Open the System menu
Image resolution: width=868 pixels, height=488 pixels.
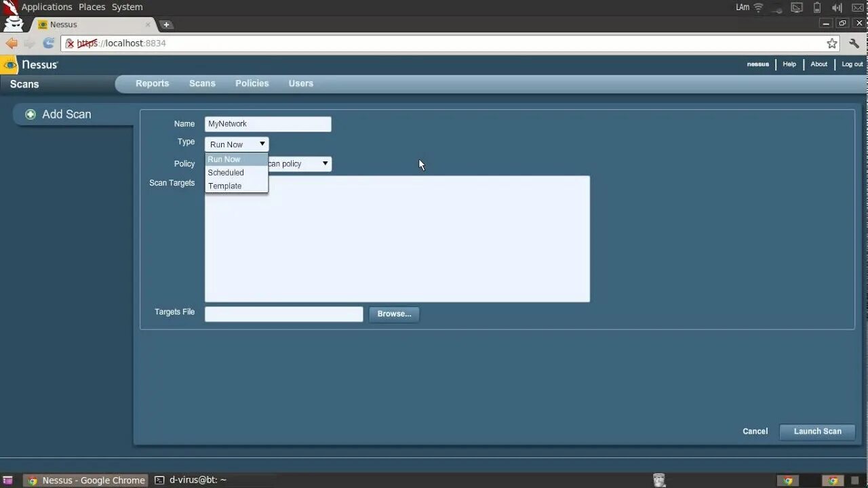127,7
